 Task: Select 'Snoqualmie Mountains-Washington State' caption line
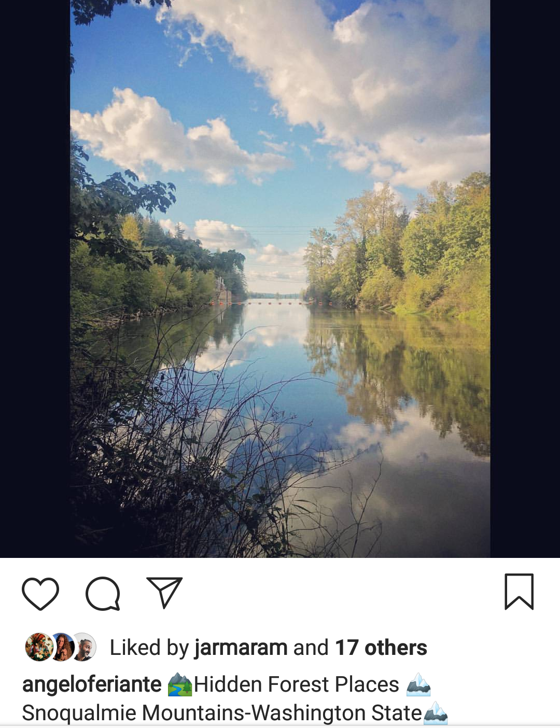click(222, 713)
